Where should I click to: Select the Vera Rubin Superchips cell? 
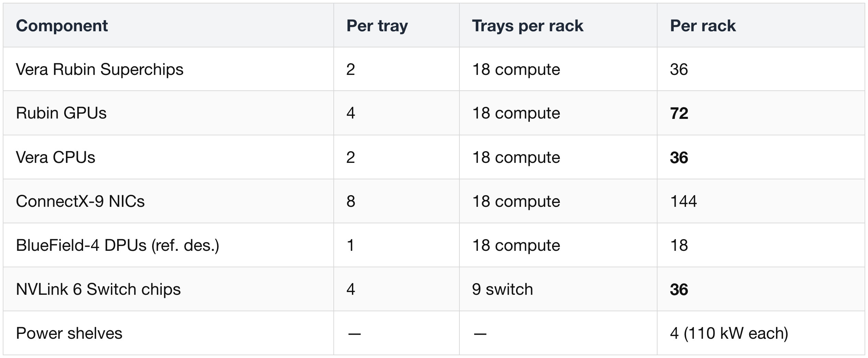click(100, 69)
